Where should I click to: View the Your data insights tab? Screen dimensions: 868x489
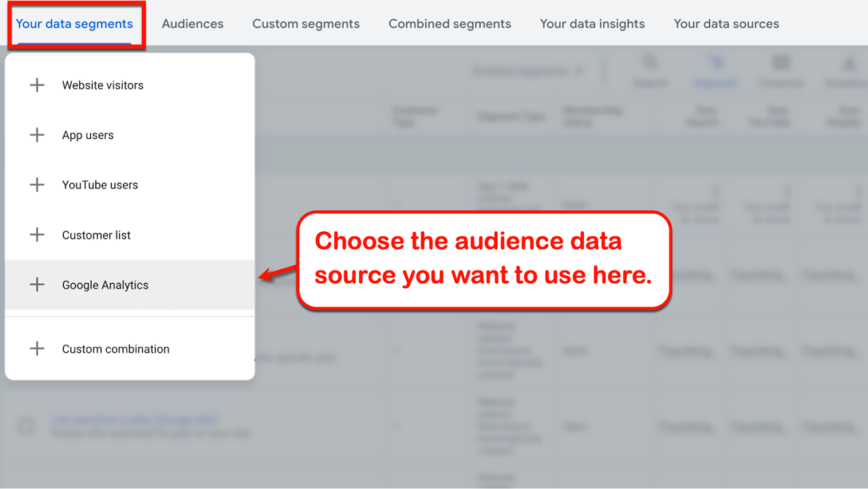[593, 24]
